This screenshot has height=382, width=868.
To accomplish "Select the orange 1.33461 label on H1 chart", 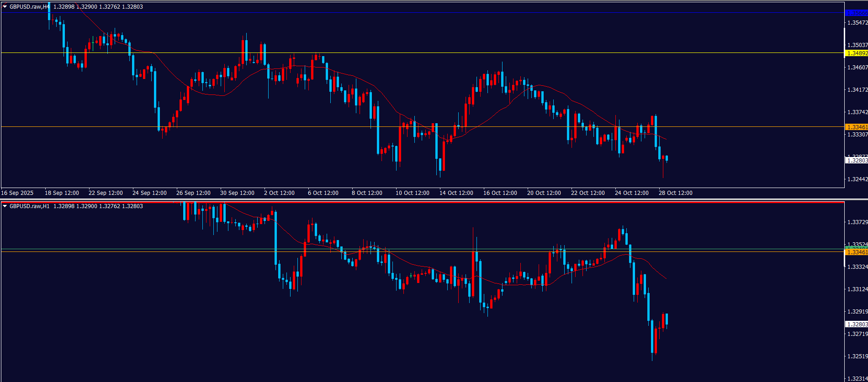I will coord(857,252).
